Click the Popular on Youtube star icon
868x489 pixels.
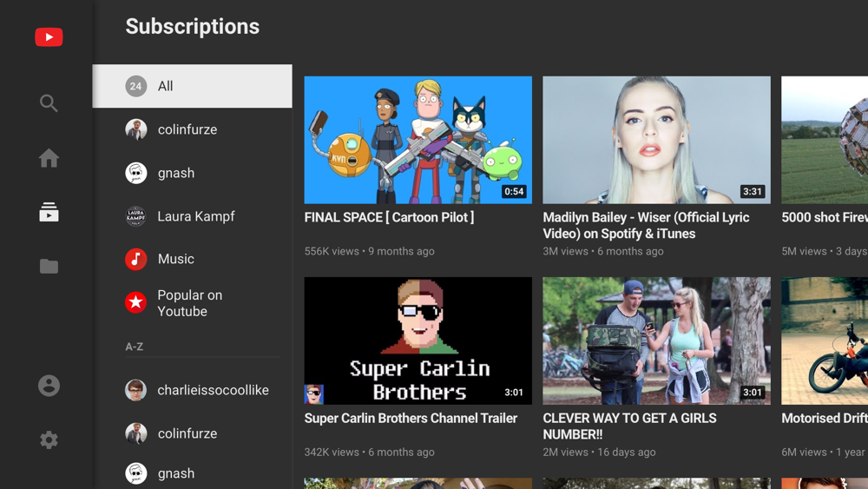click(x=135, y=302)
